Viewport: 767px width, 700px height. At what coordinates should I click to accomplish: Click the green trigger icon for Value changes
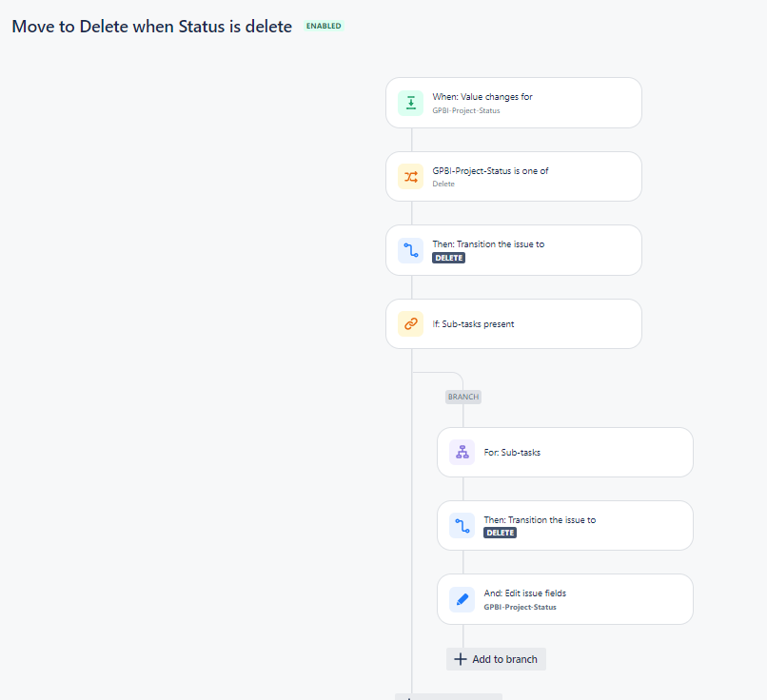pos(410,103)
